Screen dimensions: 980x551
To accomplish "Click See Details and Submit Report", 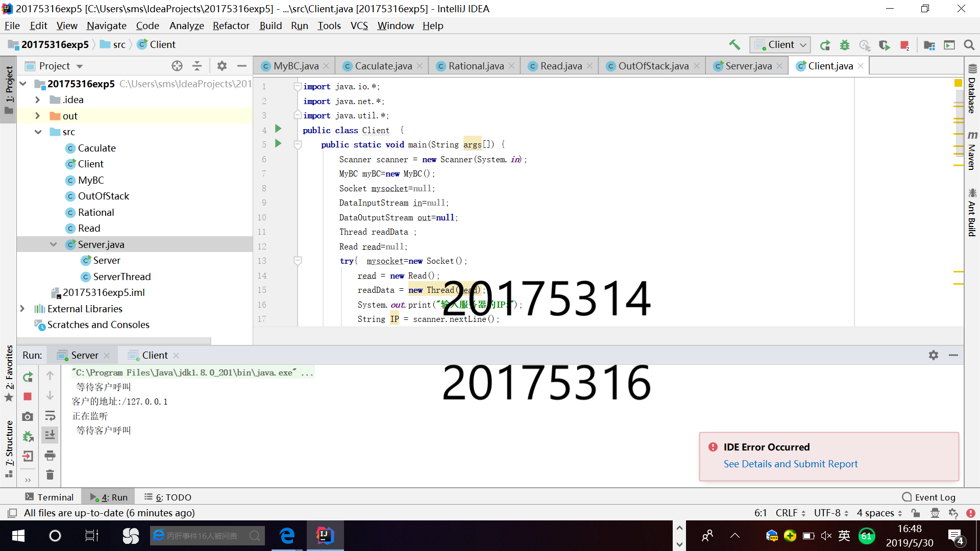I will [790, 464].
